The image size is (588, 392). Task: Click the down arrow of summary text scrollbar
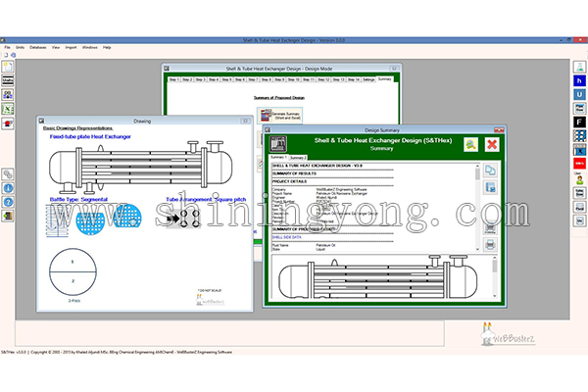tap(477, 249)
